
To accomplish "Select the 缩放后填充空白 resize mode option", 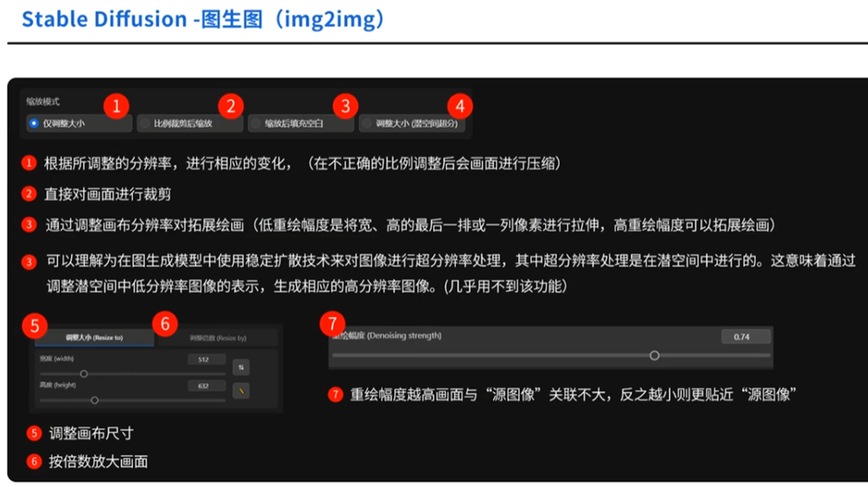I will pos(300,123).
